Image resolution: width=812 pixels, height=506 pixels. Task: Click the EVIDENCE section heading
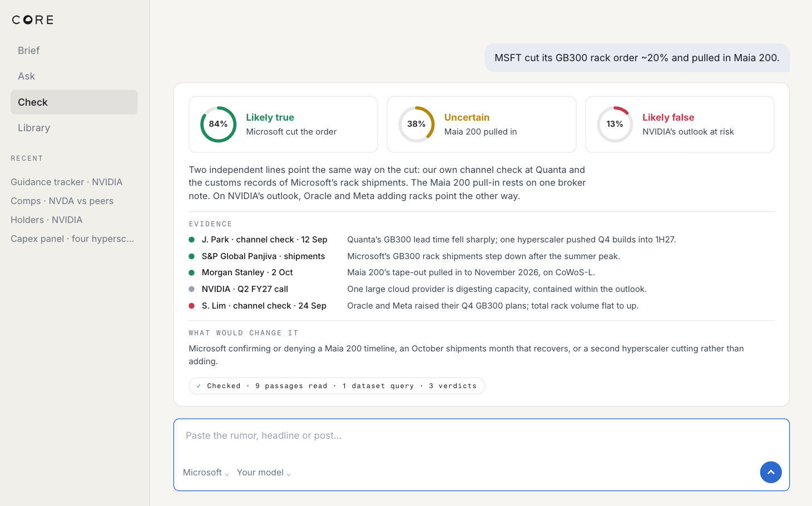pos(211,224)
